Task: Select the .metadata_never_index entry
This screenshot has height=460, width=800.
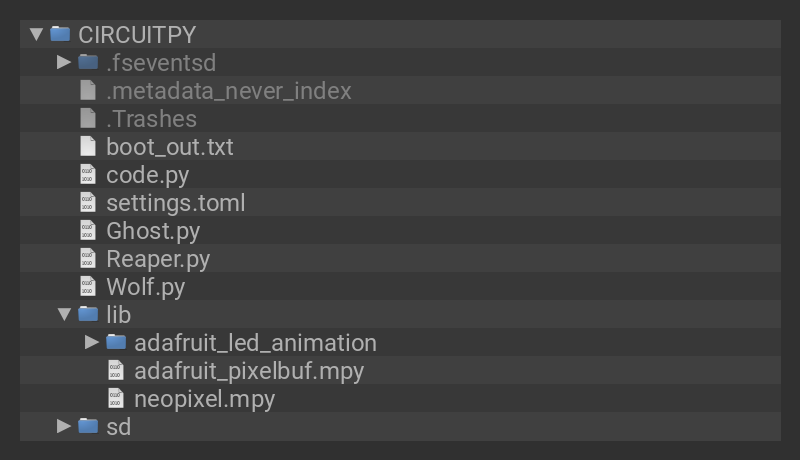Action: pyautogui.click(x=229, y=91)
